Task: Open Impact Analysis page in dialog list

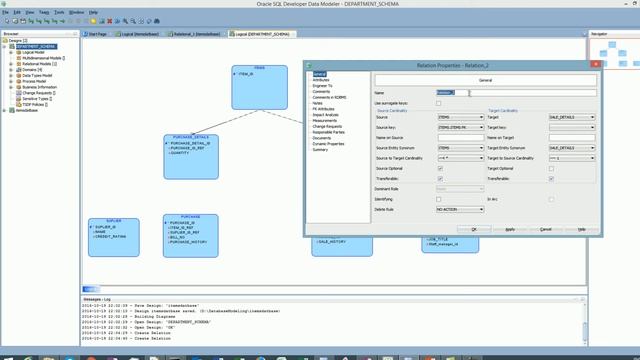Action: pos(325,115)
